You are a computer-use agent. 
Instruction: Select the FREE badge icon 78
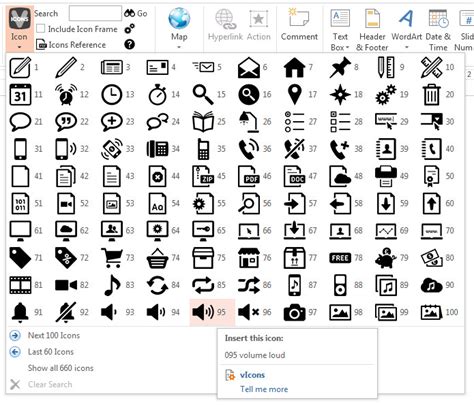pos(340,258)
